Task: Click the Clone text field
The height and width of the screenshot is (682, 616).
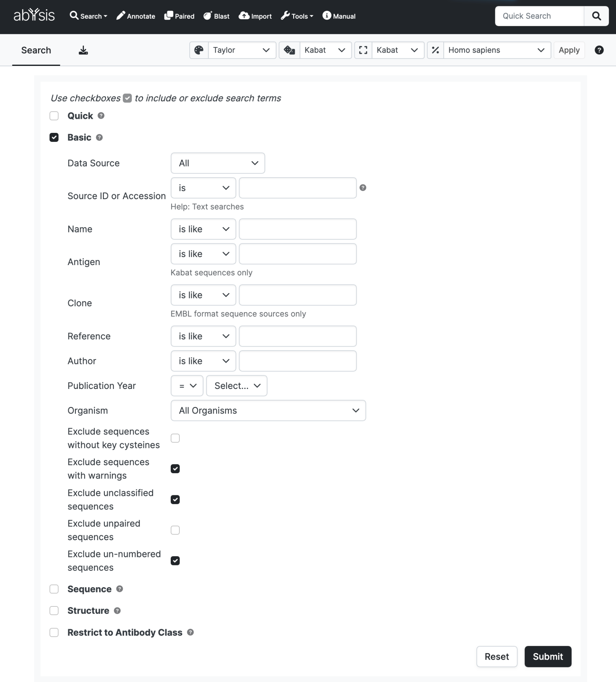Action: pyautogui.click(x=298, y=295)
